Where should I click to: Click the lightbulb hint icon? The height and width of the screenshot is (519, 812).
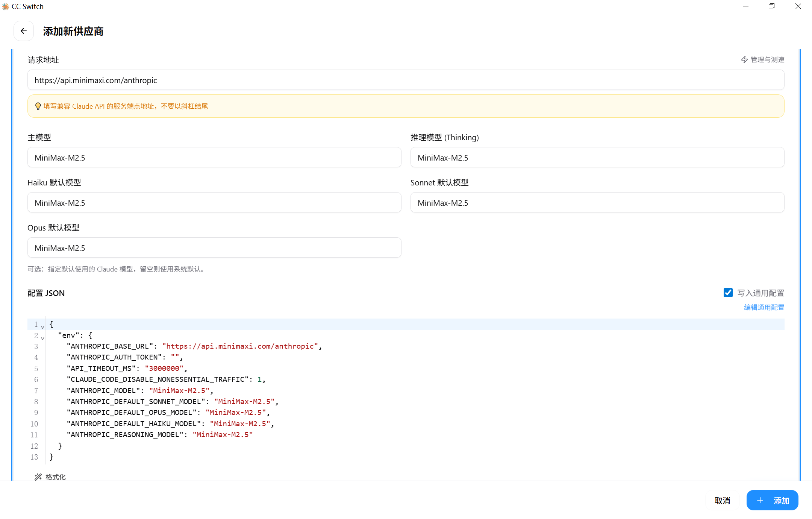(x=38, y=106)
